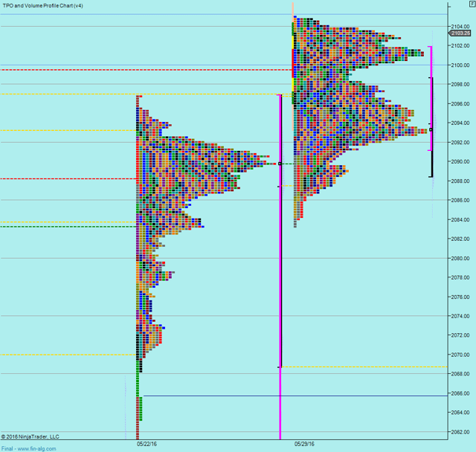Select the yellow dashed line near 2070
Viewport: 476px width, 452px height.
coord(67,355)
